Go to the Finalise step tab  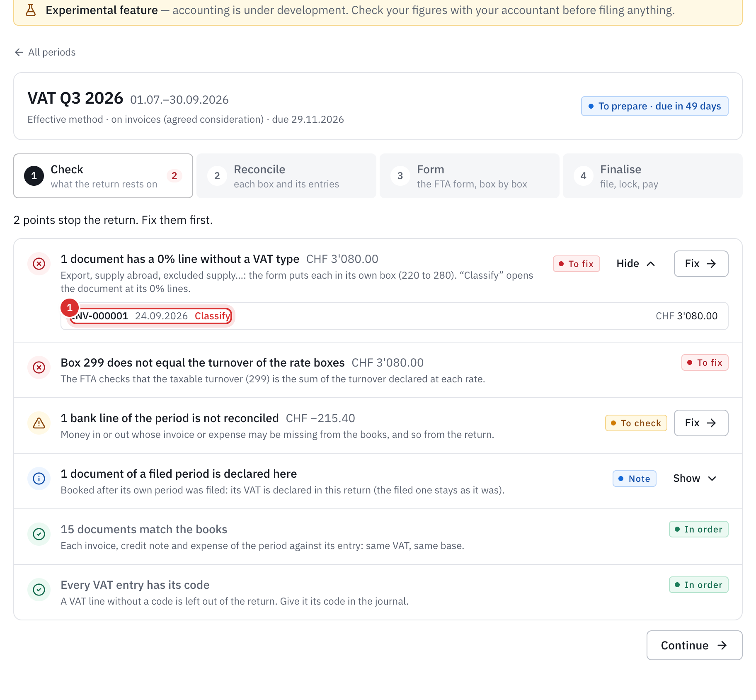coord(653,176)
